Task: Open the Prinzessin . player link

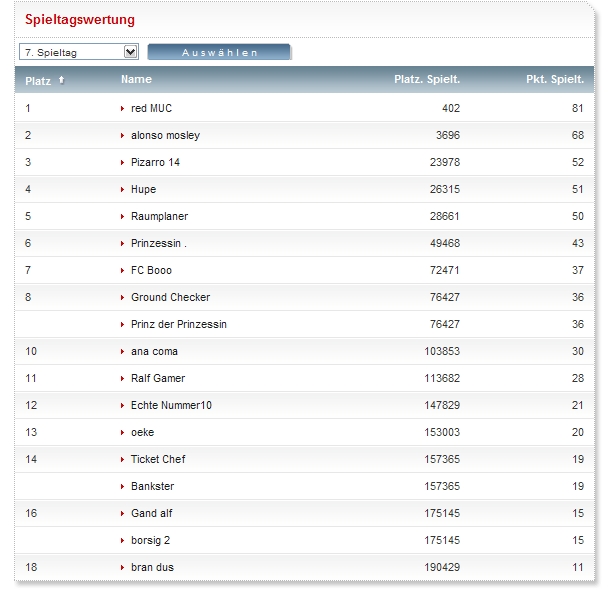Action: coord(159,243)
